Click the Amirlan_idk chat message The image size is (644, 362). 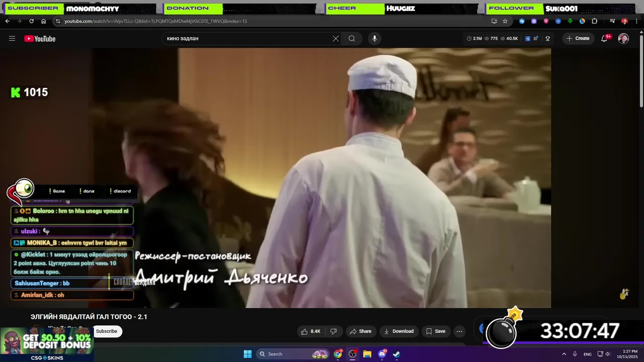pos(72,295)
